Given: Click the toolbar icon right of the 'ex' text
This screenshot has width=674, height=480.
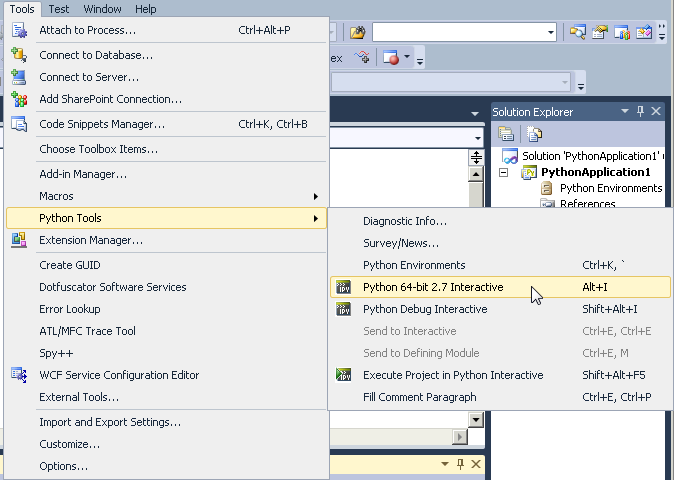Looking at the screenshot, I should click(362, 57).
